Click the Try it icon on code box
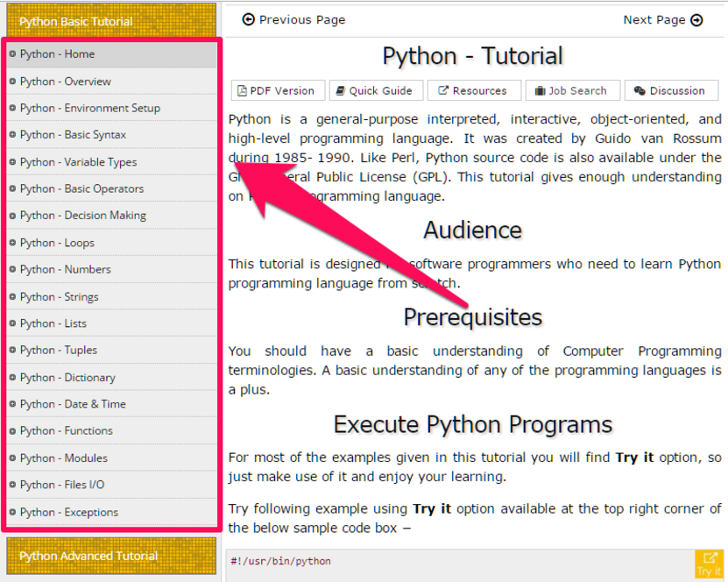 (x=709, y=564)
